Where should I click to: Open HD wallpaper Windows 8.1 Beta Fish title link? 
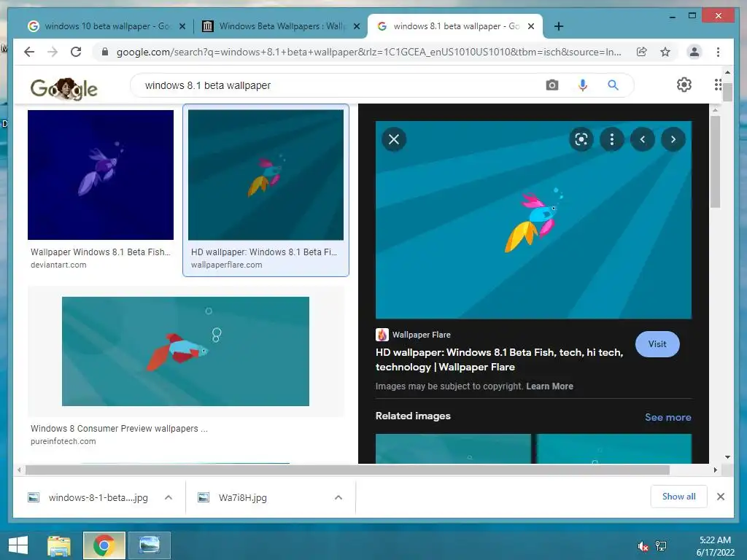(x=499, y=359)
